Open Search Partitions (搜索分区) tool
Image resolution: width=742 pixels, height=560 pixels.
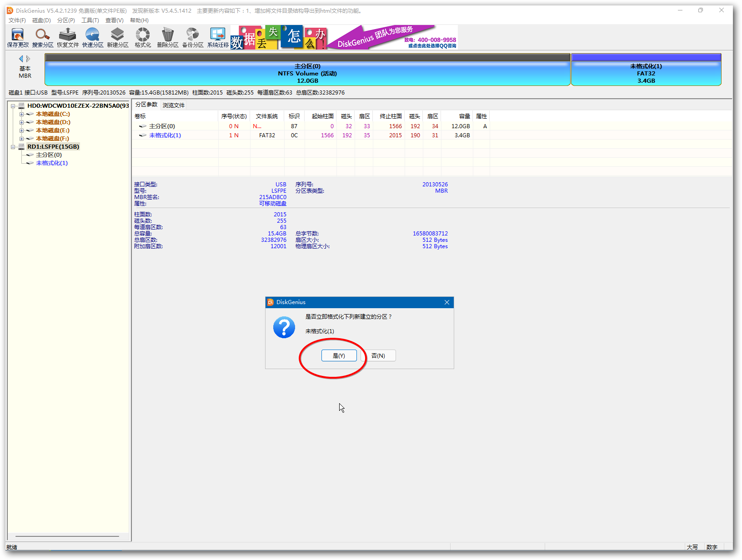coord(43,37)
